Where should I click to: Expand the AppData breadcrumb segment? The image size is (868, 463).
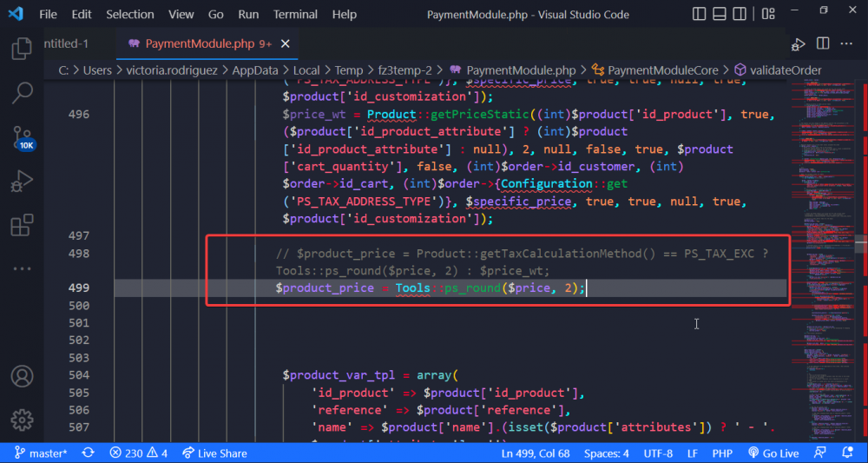[254, 70]
